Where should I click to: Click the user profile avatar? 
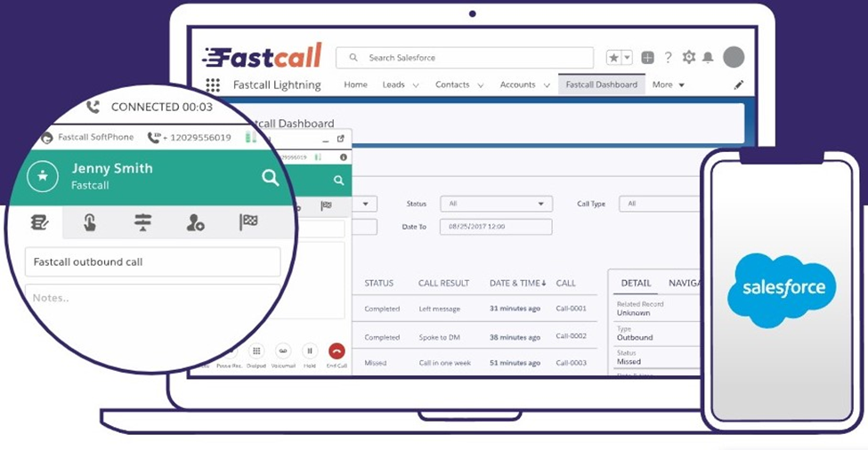point(734,57)
